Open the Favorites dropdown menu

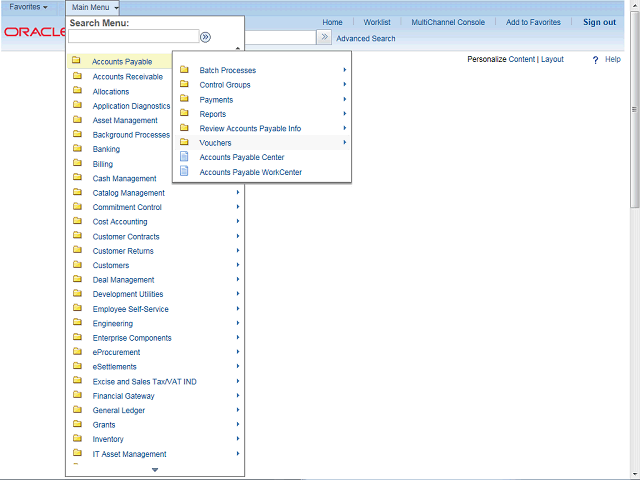pyautogui.click(x=28, y=7)
